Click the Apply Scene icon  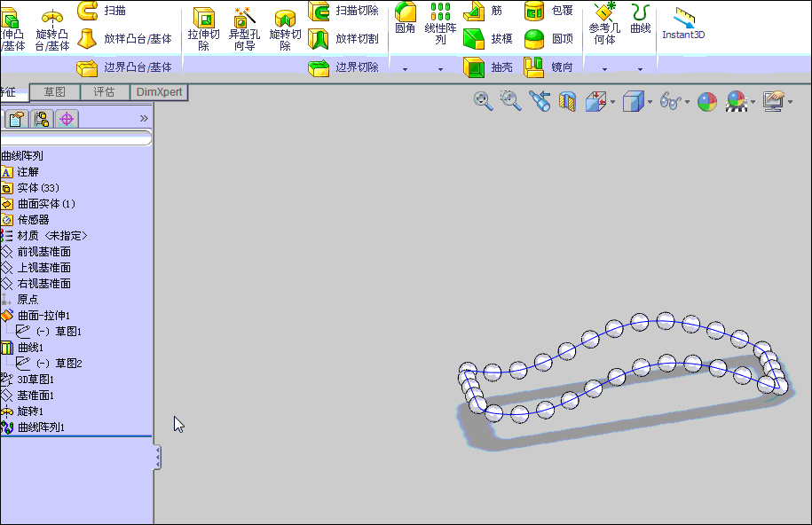coord(737,101)
